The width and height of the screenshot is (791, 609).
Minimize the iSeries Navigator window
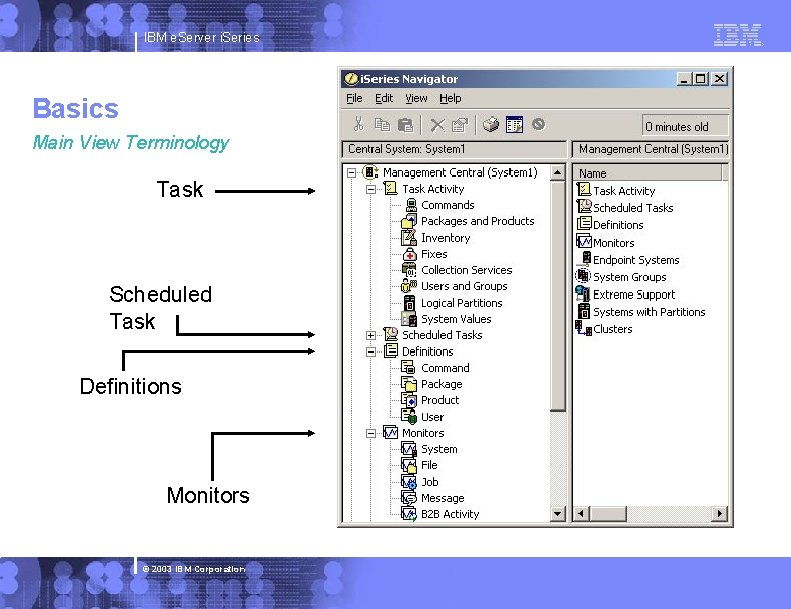point(684,79)
